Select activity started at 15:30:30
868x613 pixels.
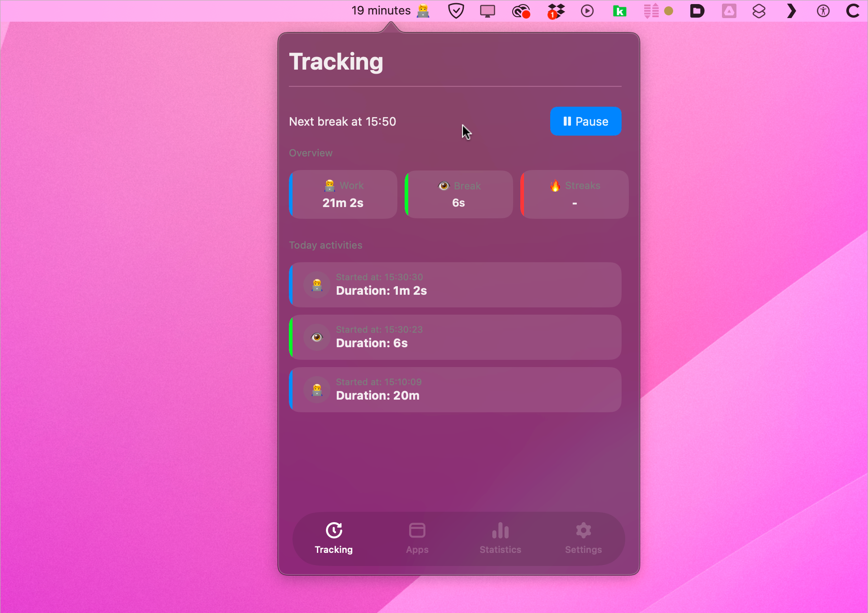pos(455,285)
